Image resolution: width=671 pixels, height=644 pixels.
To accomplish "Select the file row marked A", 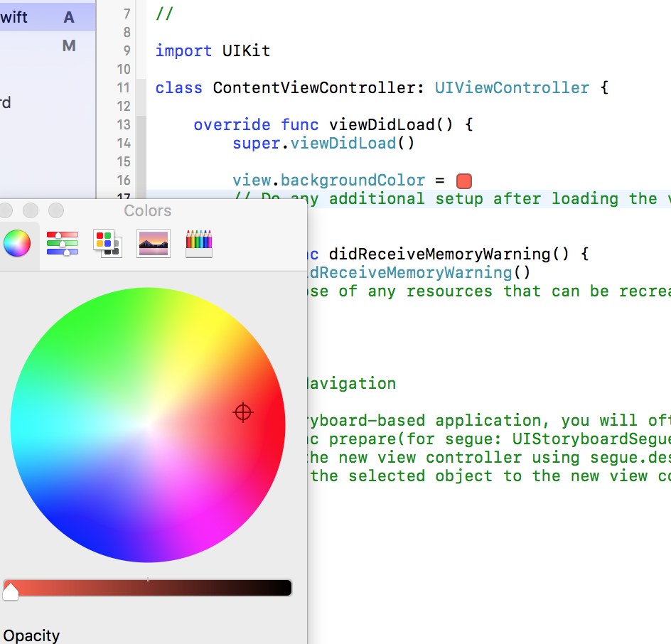I will [x=48, y=17].
